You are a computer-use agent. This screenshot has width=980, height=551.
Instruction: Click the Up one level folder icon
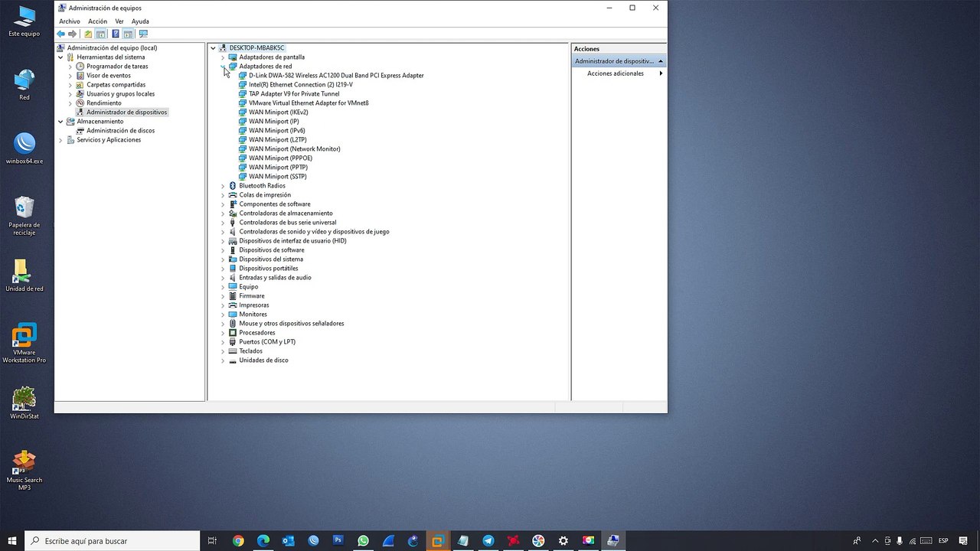pyautogui.click(x=88, y=34)
